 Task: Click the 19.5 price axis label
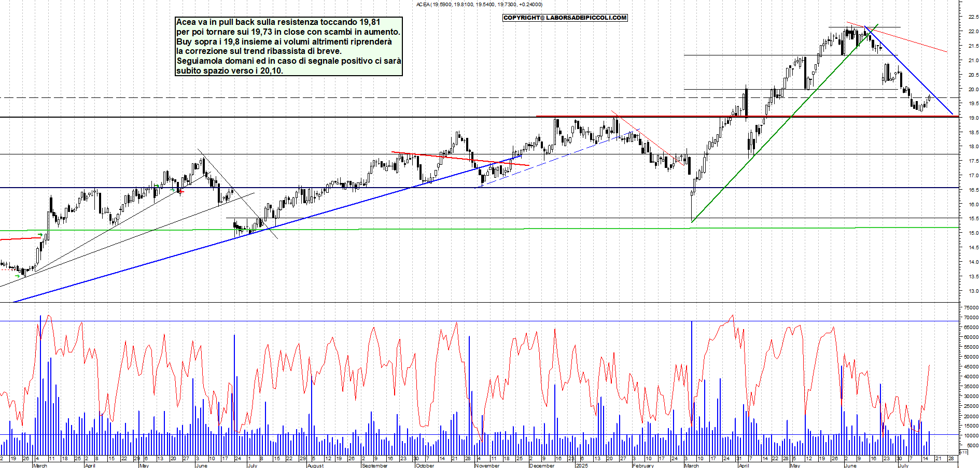tap(973, 104)
